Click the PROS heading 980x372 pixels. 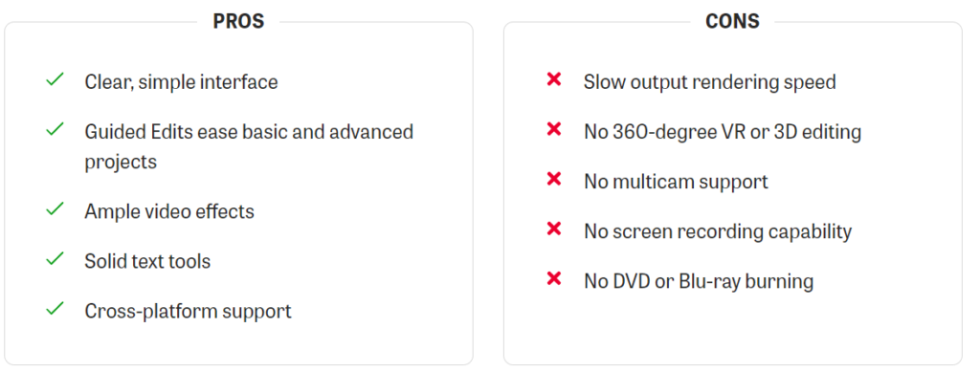coord(238,21)
